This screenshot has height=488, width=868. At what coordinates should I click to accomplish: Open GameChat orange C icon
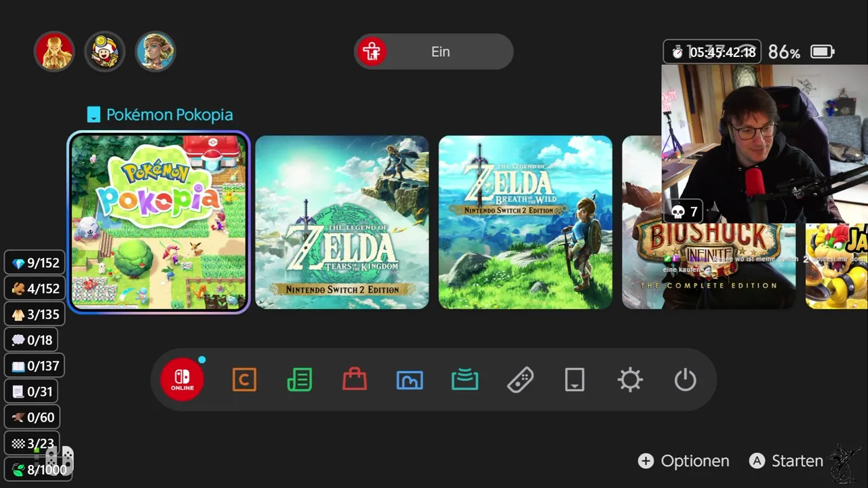tap(244, 380)
